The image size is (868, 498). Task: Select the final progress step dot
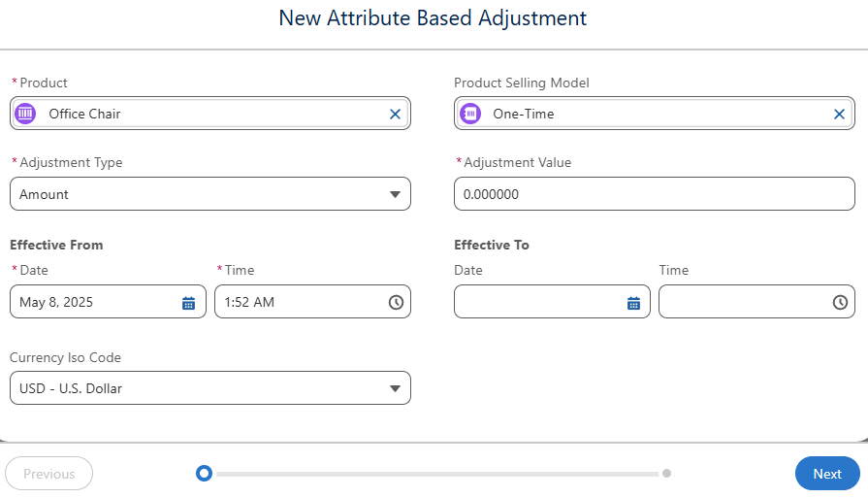tap(667, 474)
